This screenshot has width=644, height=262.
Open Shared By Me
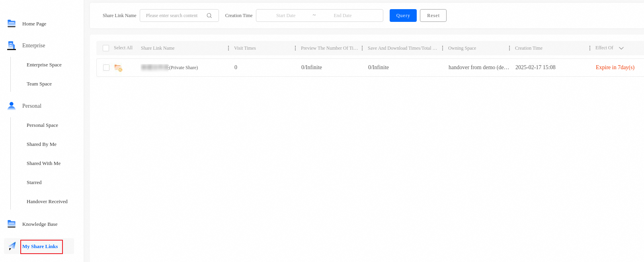pos(41,144)
